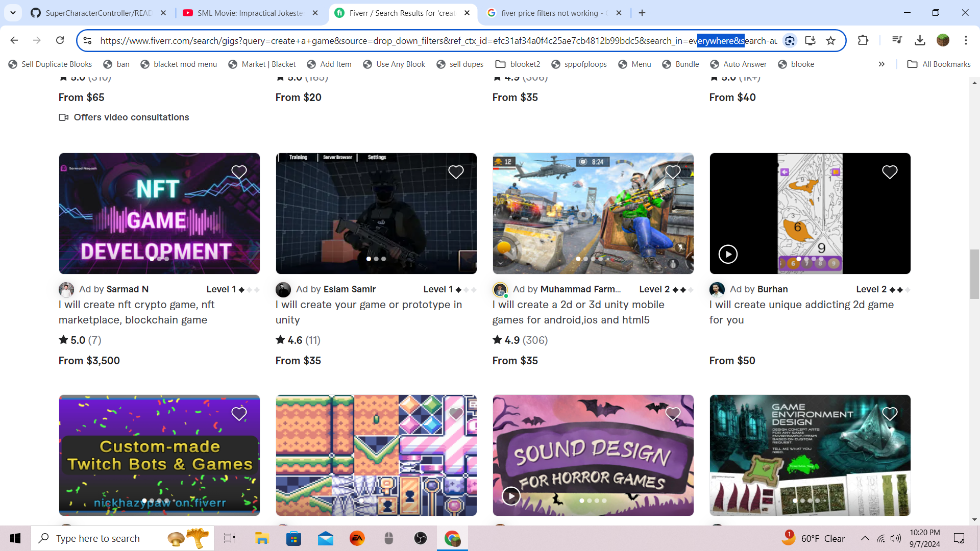Open File Explorer from the taskbar
The width and height of the screenshot is (980, 551).
point(262,538)
